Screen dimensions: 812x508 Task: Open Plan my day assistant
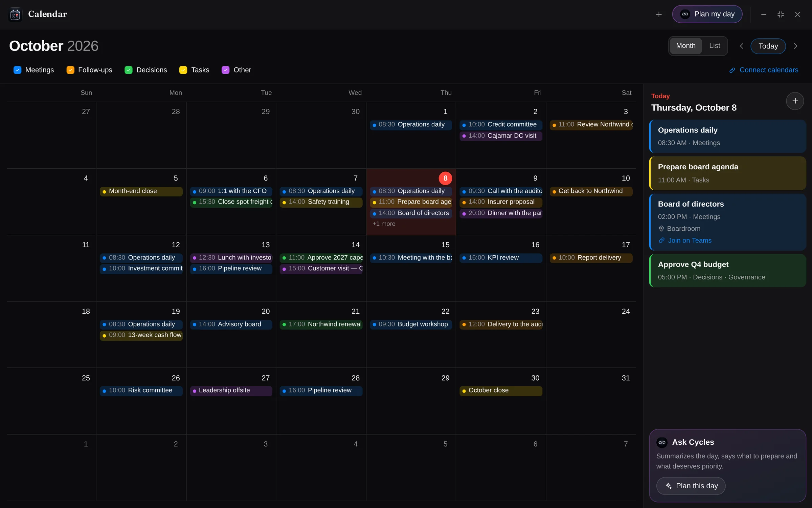point(707,14)
